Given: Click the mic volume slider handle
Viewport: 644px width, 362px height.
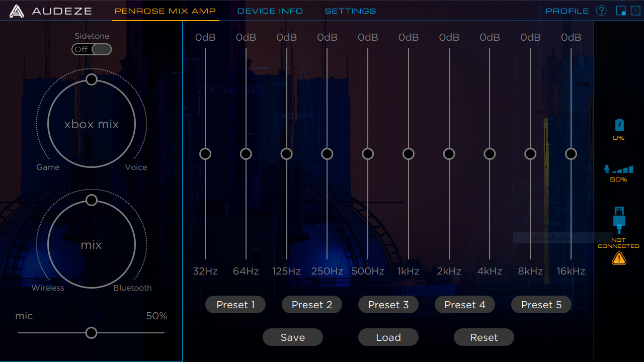Looking at the screenshot, I should (x=91, y=333).
